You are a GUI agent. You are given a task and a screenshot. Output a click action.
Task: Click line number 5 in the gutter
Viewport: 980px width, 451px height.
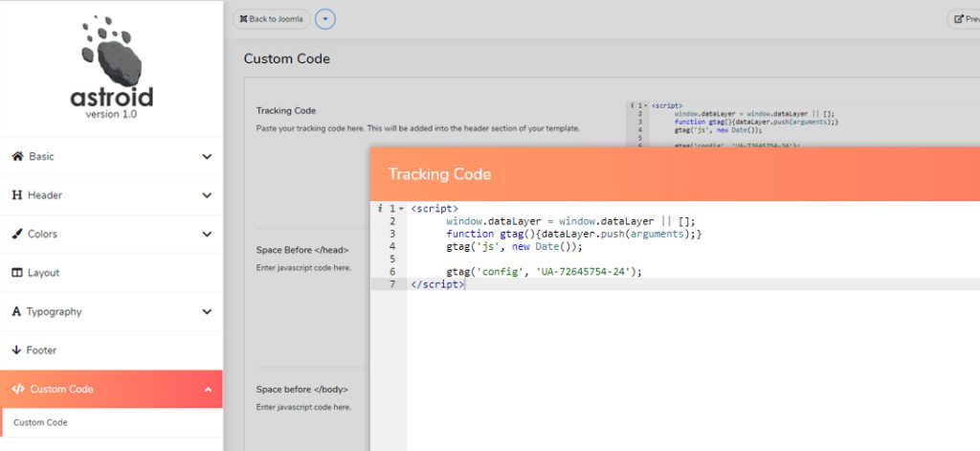391,259
